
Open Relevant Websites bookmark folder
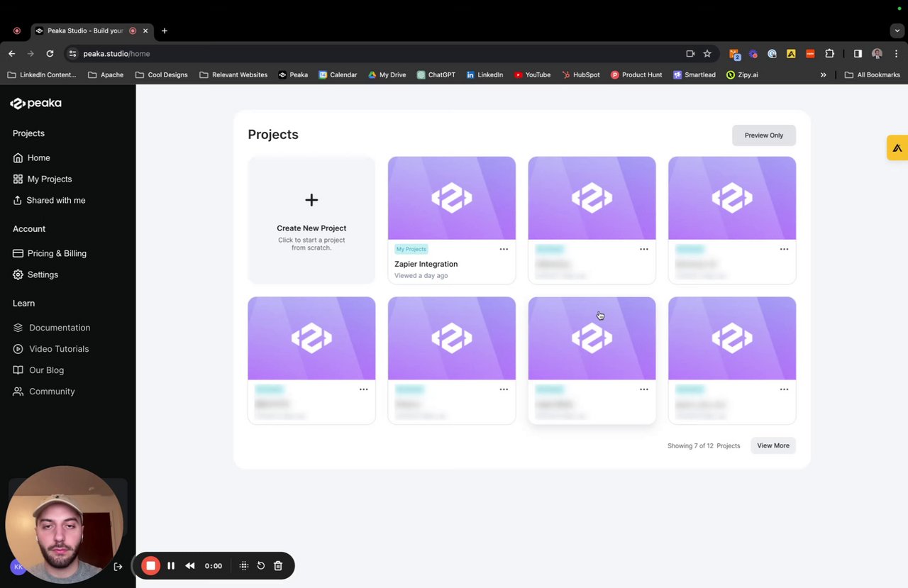coord(233,74)
